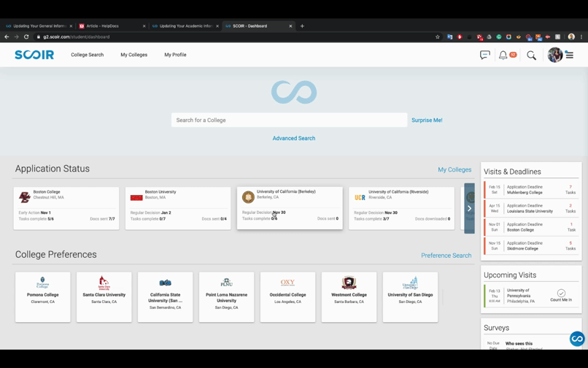588x368 pixels.
Task: Click the notification count badge
Action: click(x=513, y=55)
